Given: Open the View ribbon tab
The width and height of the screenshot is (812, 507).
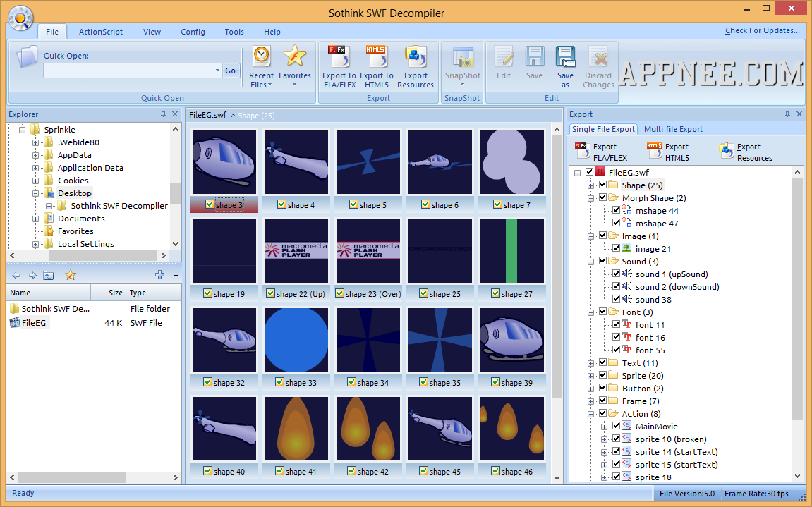Looking at the screenshot, I should [x=152, y=32].
